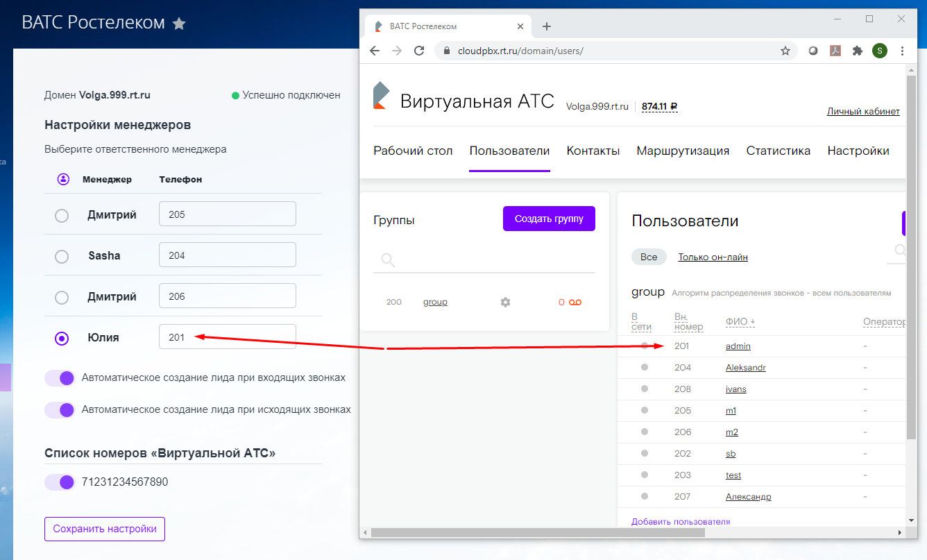Image resolution: width=927 pixels, height=560 pixels.
Task: Click Создать группу button
Action: coord(549,219)
